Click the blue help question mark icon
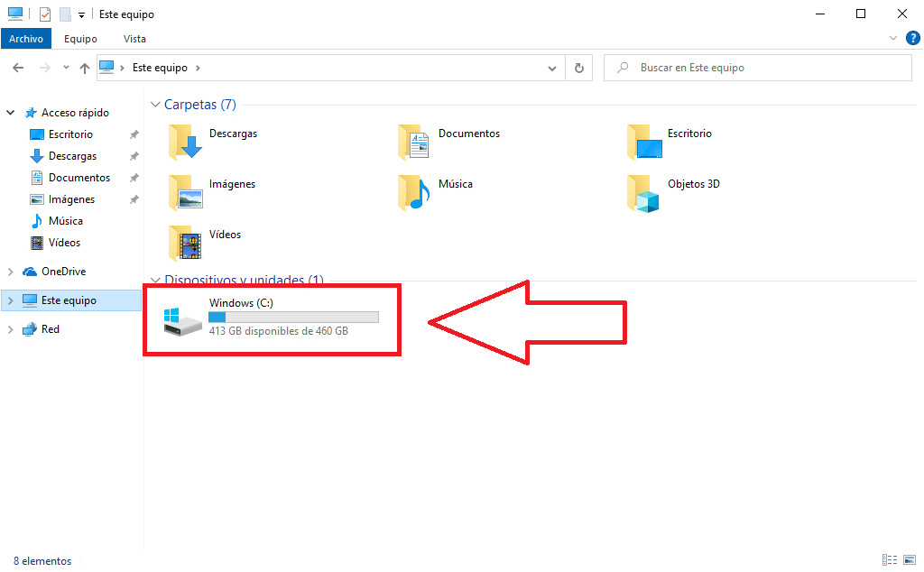The image size is (924, 572). (x=912, y=38)
